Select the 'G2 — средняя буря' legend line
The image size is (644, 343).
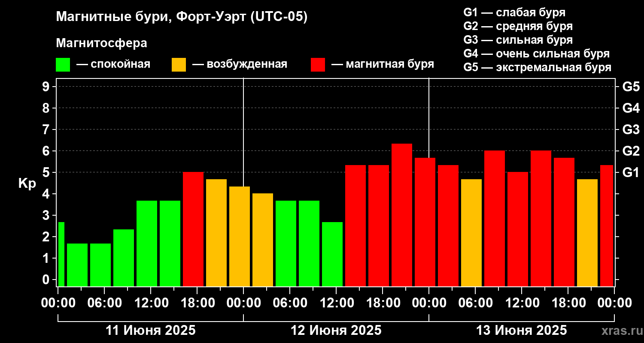tap(518, 26)
